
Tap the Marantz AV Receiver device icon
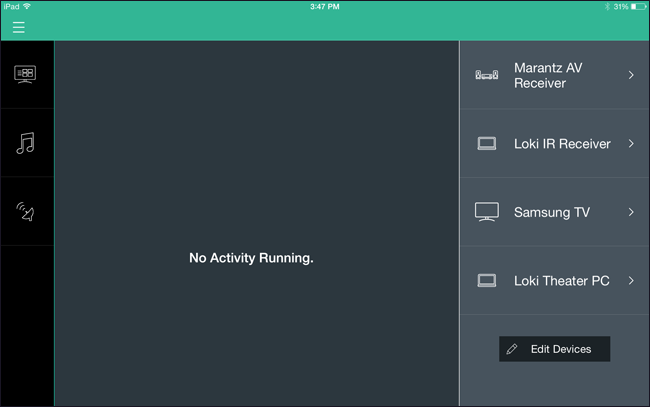[487, 75]
